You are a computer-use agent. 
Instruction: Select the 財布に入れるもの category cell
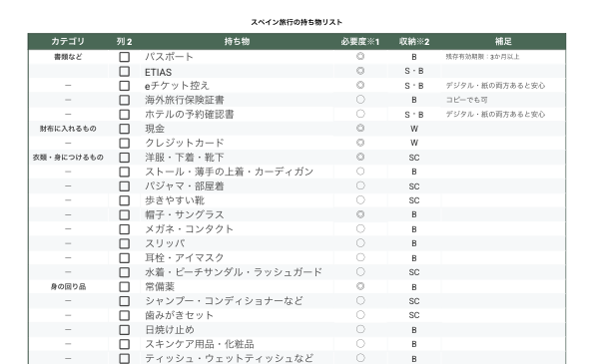68,129
